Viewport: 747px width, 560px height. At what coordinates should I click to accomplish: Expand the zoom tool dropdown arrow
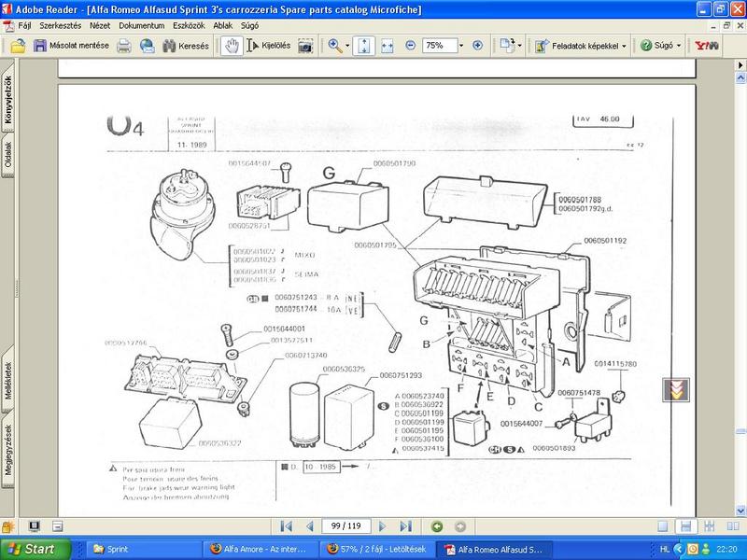point(347,46)
